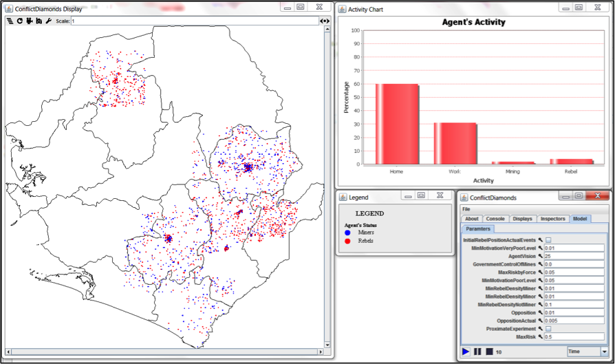
Task: Toggle the ProximateExperiment checkbox
Action: [x=548, y=329]
